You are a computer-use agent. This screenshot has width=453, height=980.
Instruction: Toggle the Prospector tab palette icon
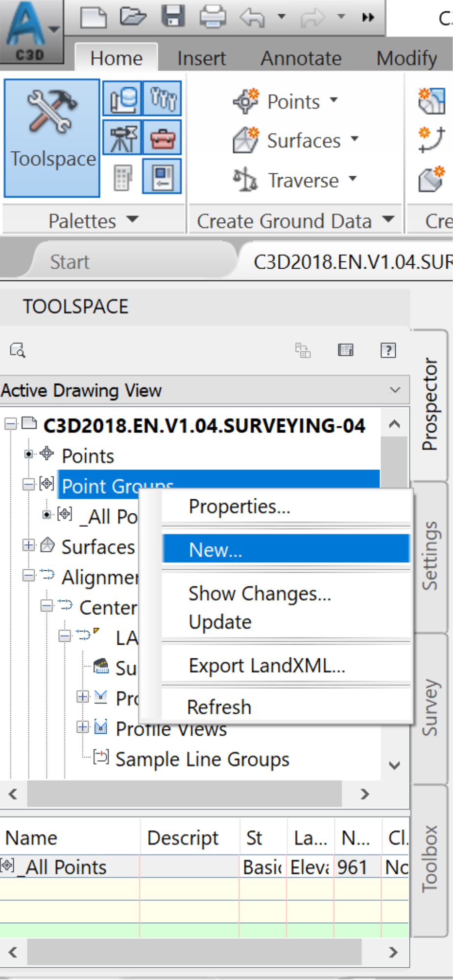[122, 99]
